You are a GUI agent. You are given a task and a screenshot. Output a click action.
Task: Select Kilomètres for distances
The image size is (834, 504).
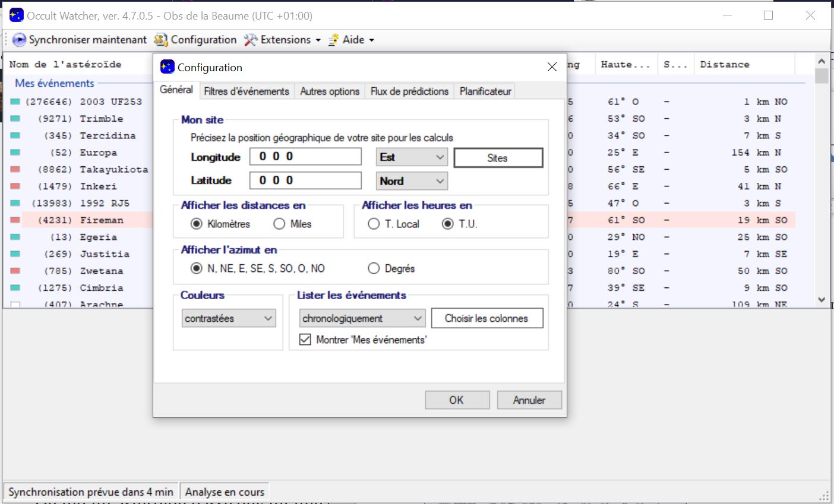point(197,224)
